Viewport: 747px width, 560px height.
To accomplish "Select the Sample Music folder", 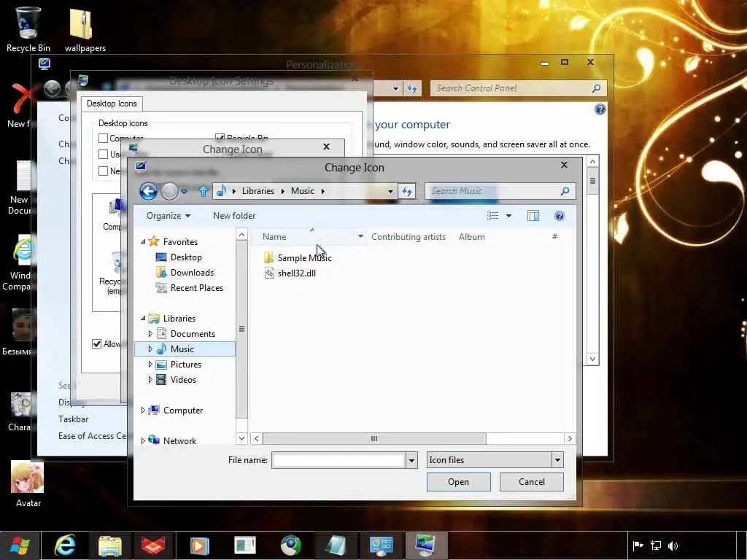I will pyautogui.click(x=298, y=257).
